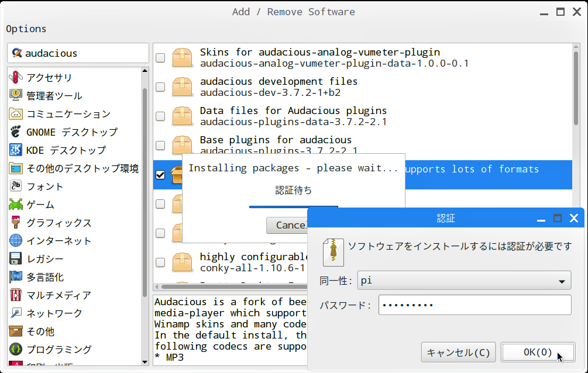
Task: Select the インターネット globe icon
Action: [x=16, y=241]
